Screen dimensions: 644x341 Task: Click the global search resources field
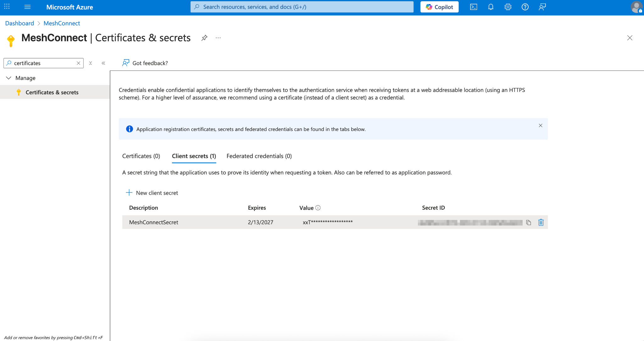click(302, 7)
